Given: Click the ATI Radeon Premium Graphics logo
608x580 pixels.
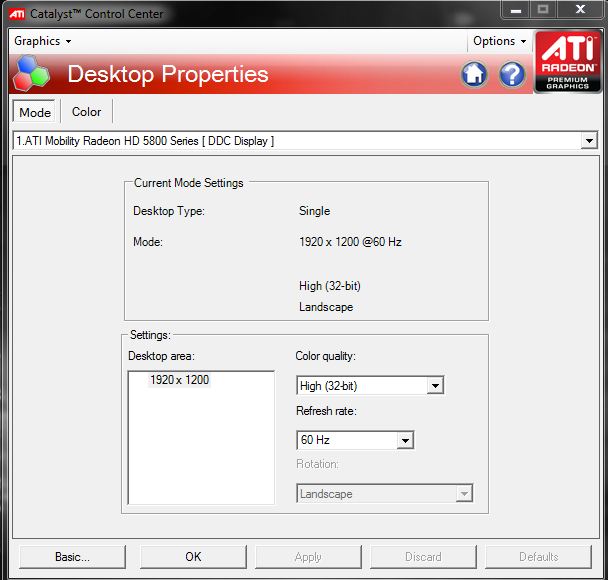Looking at the screenshot, I should coord(568,62).
